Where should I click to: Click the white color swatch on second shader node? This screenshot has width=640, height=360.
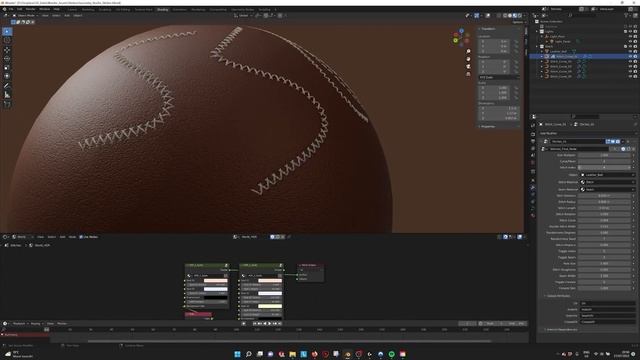(x=270, y=293)
